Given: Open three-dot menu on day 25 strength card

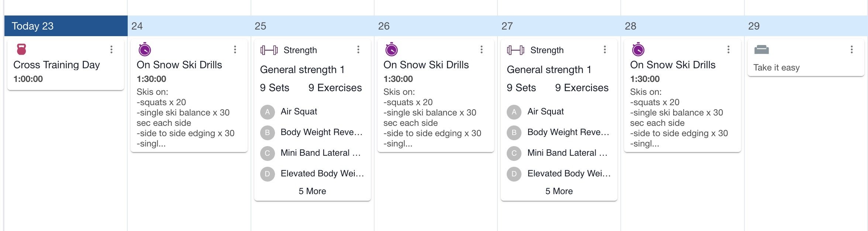Looking at the screenshot, I should pyautogui.click(x=358, y=49).
